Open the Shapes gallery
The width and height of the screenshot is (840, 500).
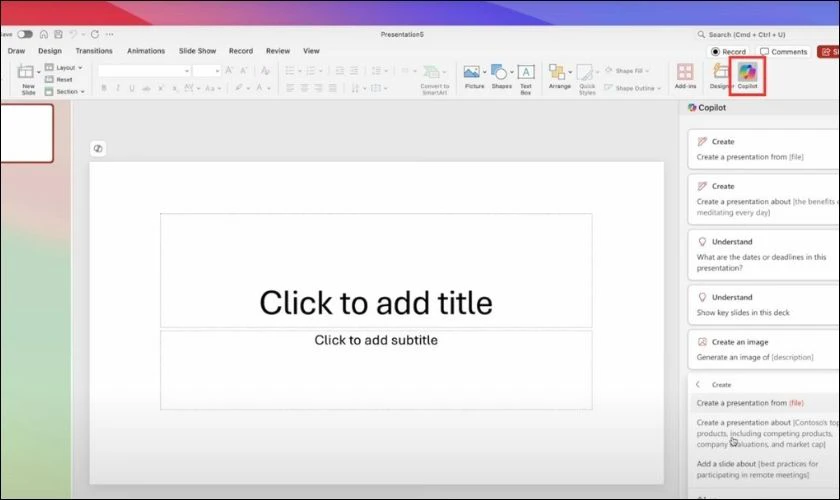point(501,76)
